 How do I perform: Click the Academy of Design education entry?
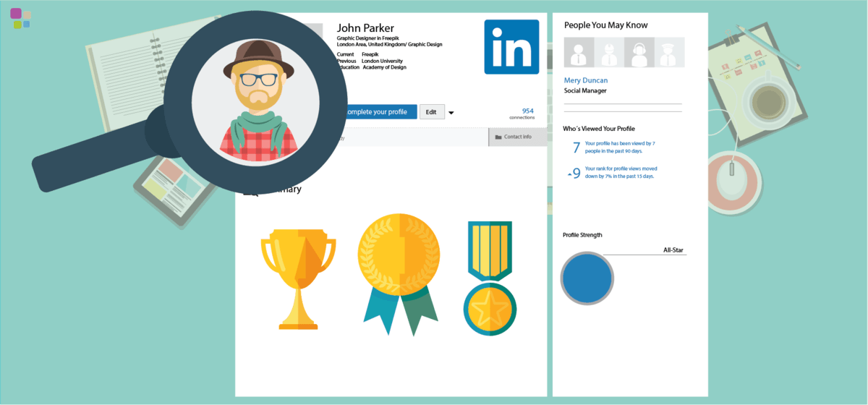(x=384, y=67)
